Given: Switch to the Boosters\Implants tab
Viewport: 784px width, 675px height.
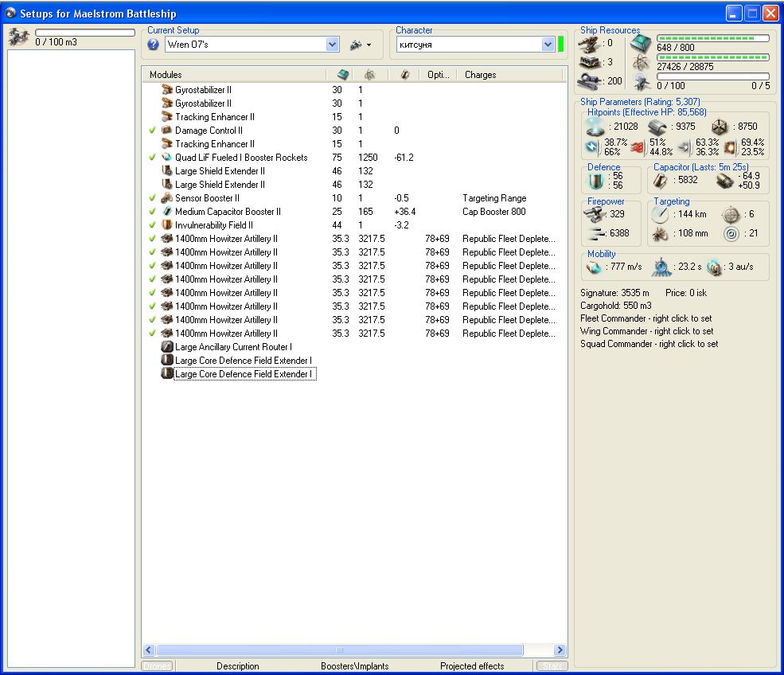Looking at the screenshot, I should tap(354, 666).
